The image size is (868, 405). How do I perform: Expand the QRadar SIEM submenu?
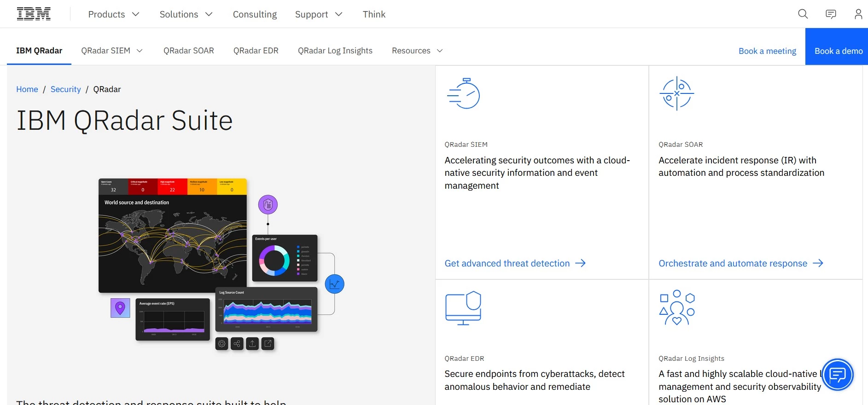click(112, 51)
